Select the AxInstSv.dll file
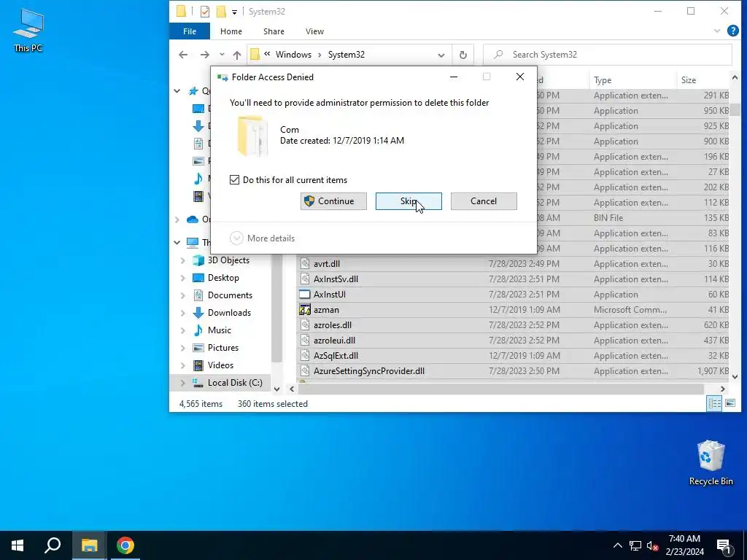Screen dimensions: 747x560 tap(336, 279)
